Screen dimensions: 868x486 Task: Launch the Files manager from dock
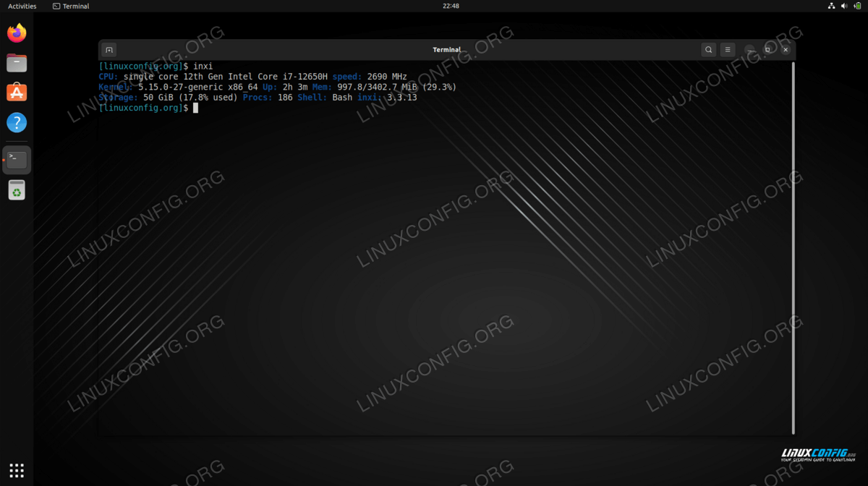tap(17, 63)
